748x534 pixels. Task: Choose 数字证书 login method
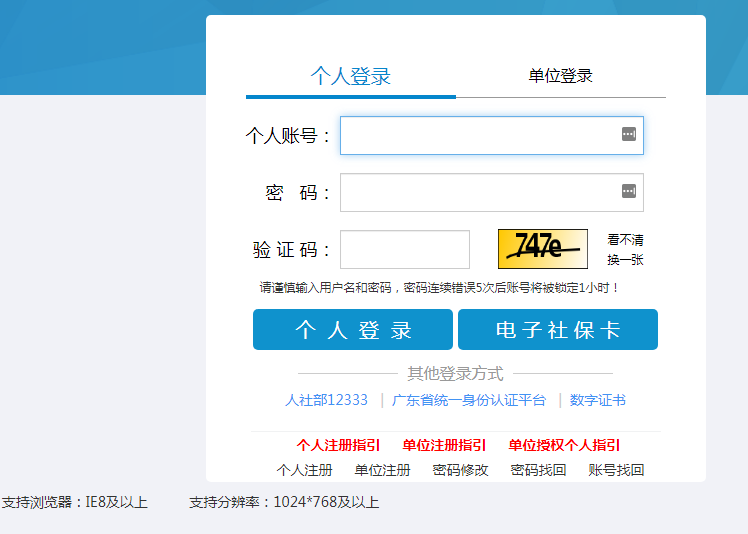pos(597,400)
